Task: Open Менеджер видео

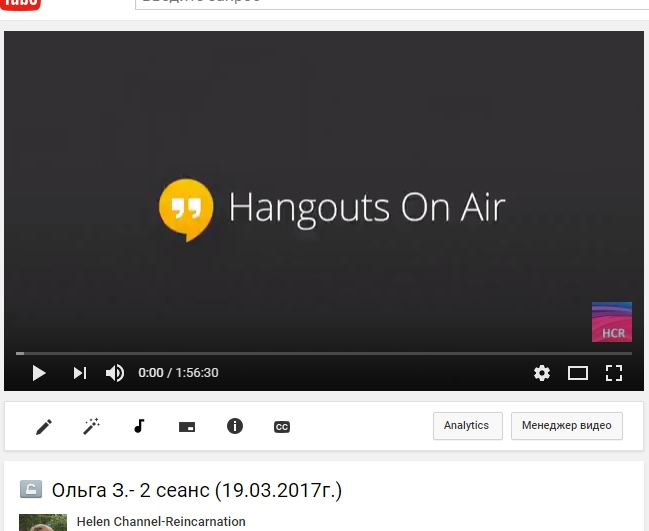Action: (567, 426)
